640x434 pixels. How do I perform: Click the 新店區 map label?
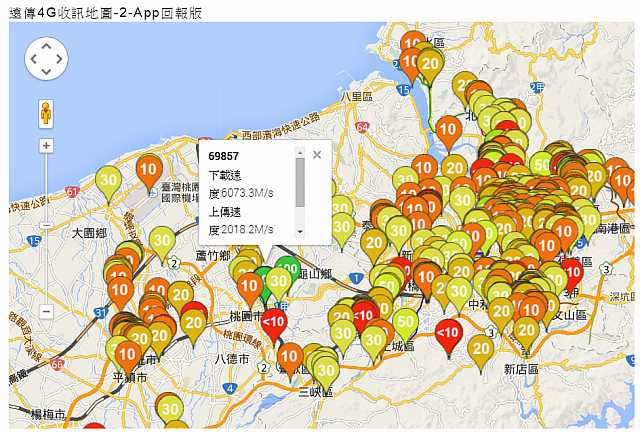521,369
